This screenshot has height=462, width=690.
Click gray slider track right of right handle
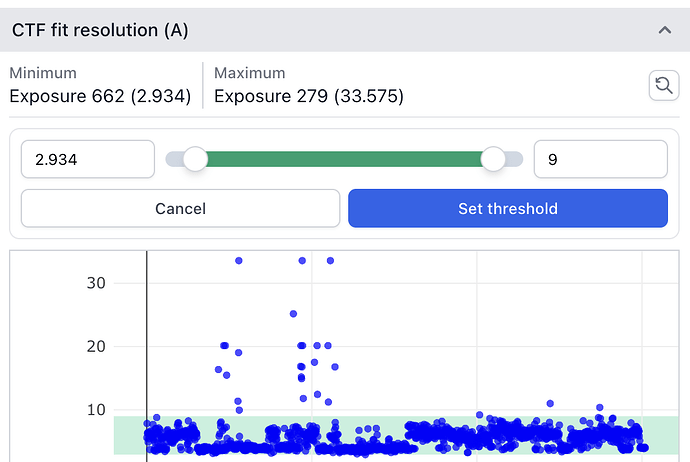pos(515,159)
